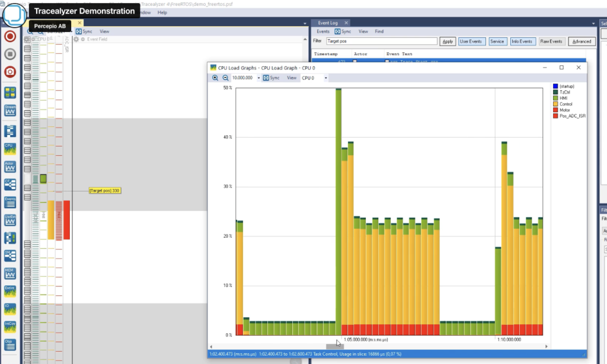Open the EvtInt event intensity sidebar icon
This screenshot has width=607, height=364.
coord(10,291)
